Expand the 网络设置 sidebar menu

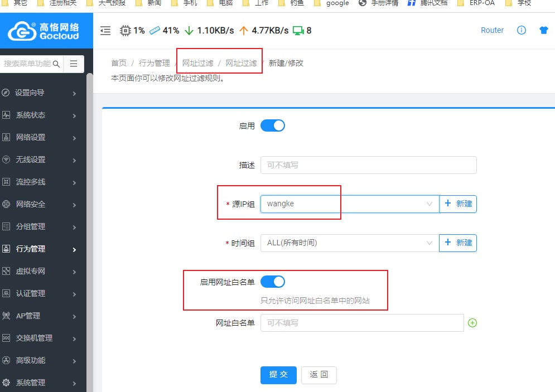(x=39, y=137)
